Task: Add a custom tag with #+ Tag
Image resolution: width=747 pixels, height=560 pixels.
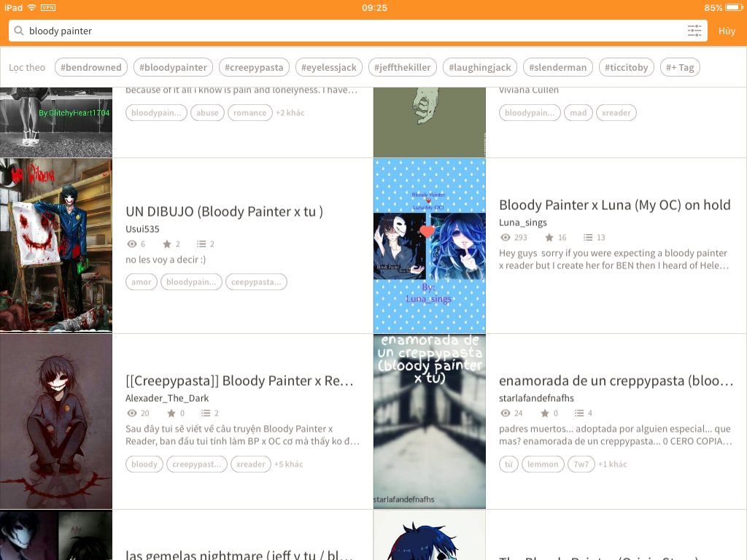Action: click(680, 67)
